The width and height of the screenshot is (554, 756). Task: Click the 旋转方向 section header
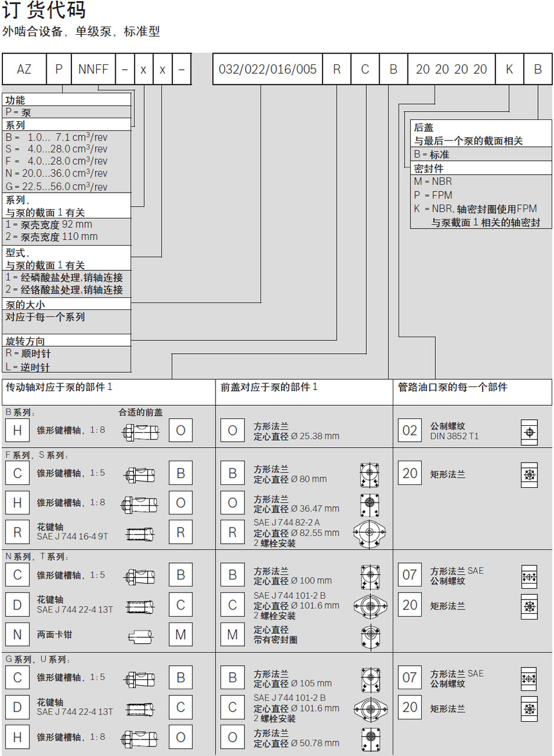(25, 341)
